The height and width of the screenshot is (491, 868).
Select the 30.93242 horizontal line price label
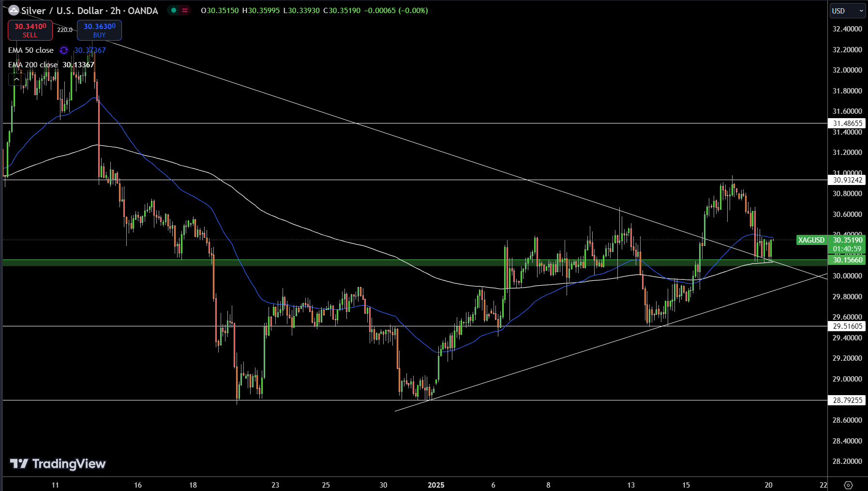point(847,180)
